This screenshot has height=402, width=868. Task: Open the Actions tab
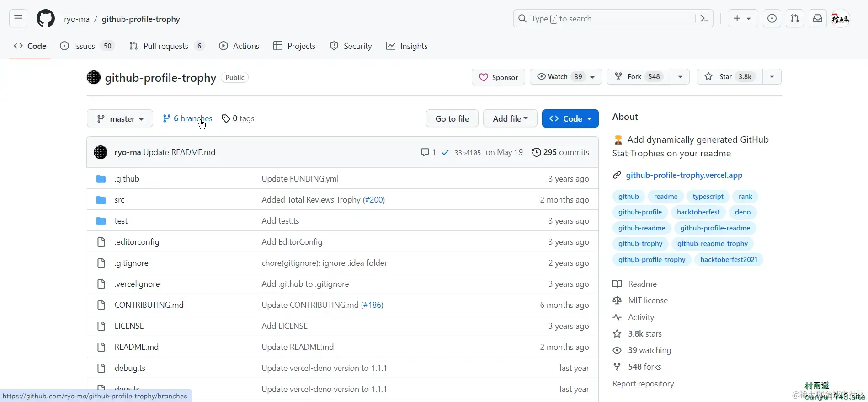click(239, 46)
